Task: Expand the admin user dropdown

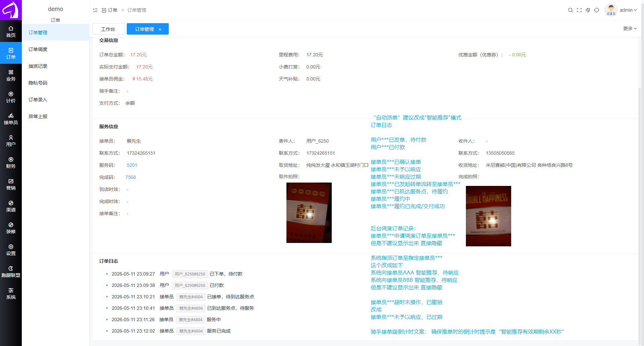Action: 628,10
